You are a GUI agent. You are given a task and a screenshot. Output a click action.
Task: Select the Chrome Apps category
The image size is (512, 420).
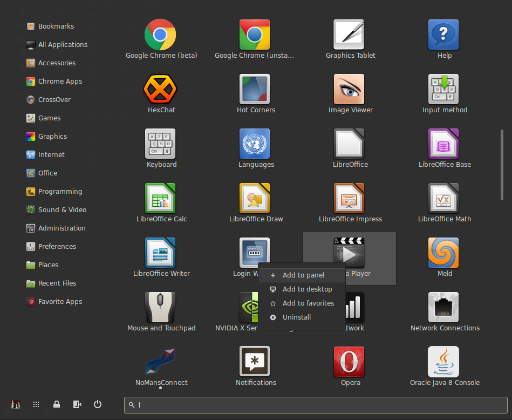54,81
